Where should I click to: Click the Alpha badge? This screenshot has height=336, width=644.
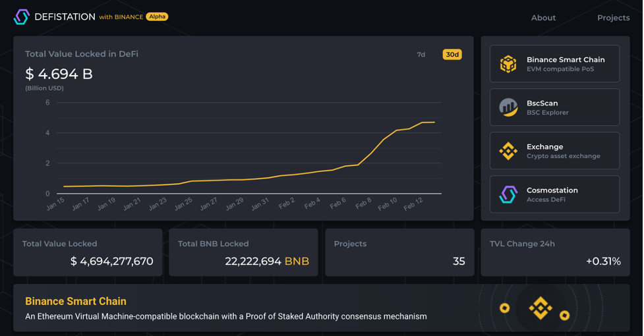pyautogui.click(x=157, y=17)
